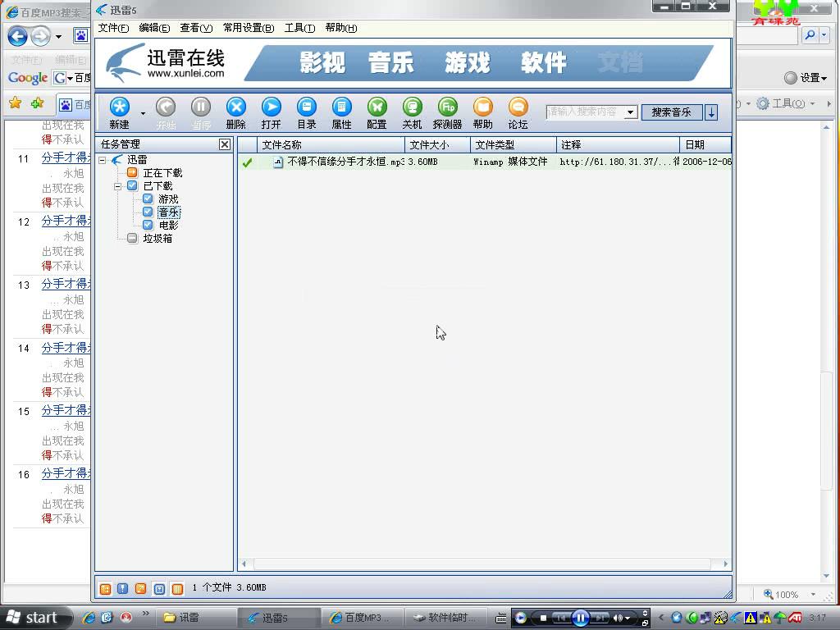Stop playback in taskbar media player
This screenshot has width=840, height=630.
(543, 619)
